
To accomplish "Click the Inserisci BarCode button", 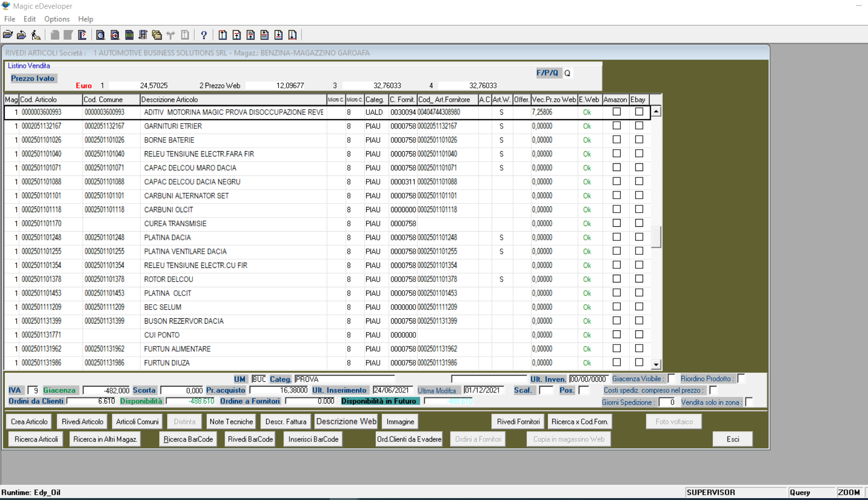I will tap(313, 439).
